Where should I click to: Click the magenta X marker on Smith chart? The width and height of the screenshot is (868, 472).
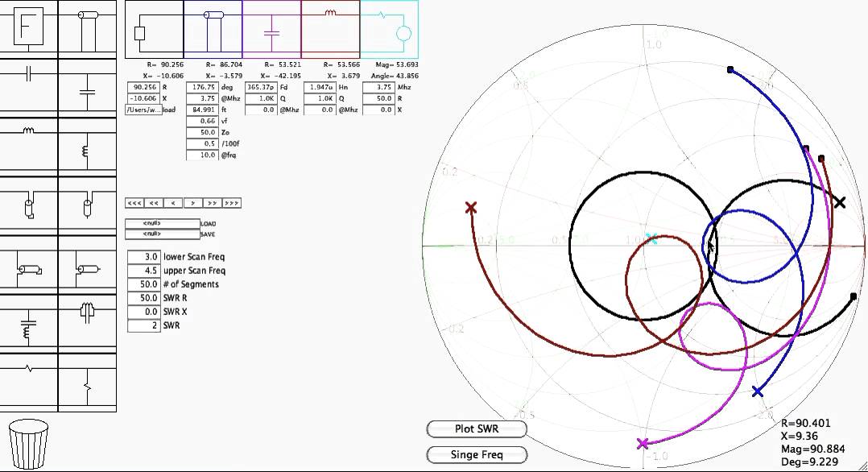pos(643,444)
